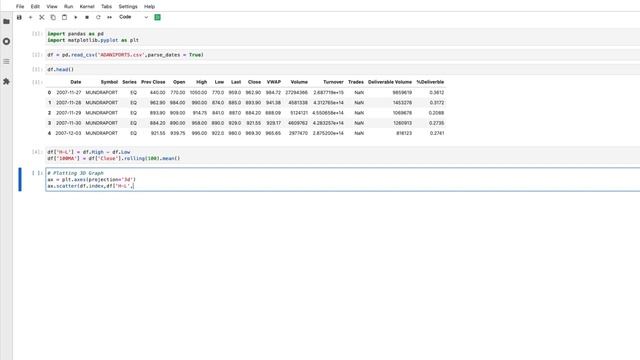Viewport: 640px width, 360px height.
Task: Open the View menu
Action: coord(52,7)
